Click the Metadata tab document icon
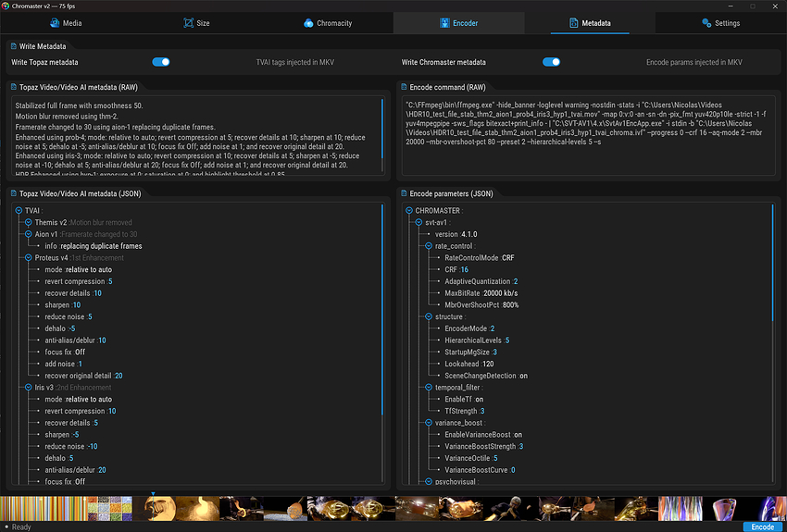 [573, 23]
